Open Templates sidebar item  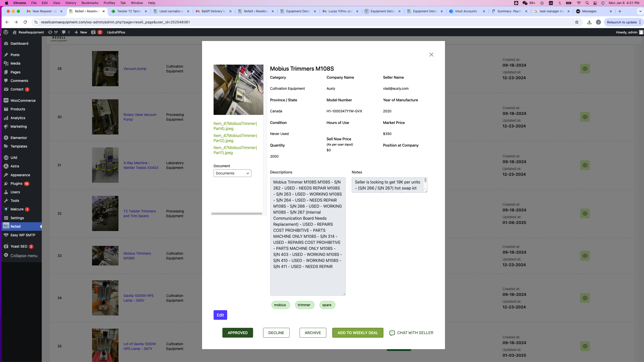click(19, 146)
